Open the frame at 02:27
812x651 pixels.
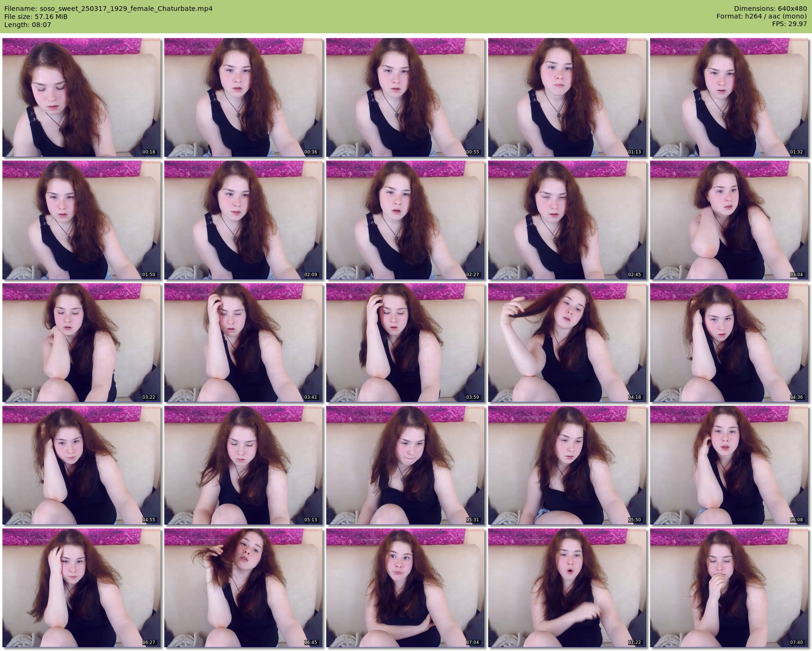(x=405, y=220)
